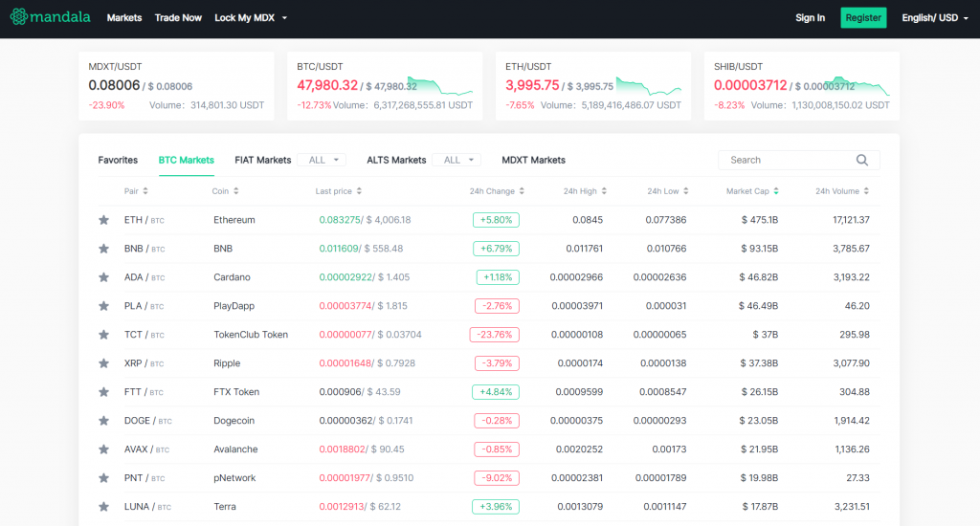Click the Avalanche coin name

click(x=235, y=449)
